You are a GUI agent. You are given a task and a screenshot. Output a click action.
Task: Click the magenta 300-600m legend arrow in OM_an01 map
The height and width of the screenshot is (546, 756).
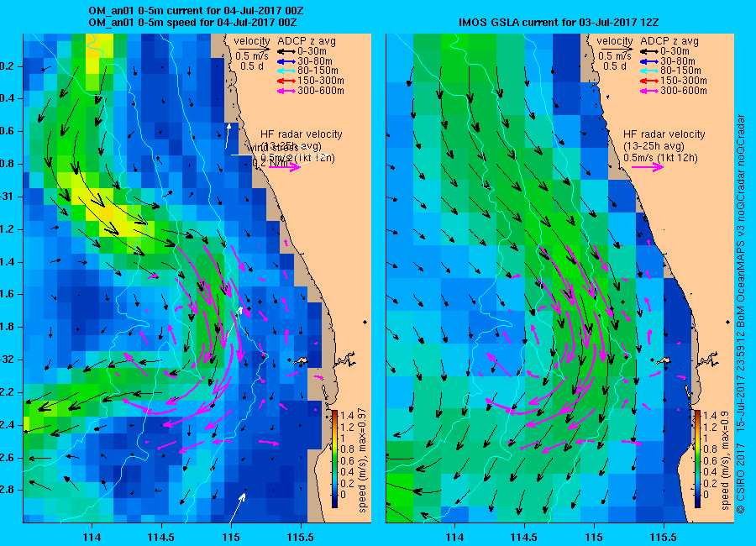286,91
